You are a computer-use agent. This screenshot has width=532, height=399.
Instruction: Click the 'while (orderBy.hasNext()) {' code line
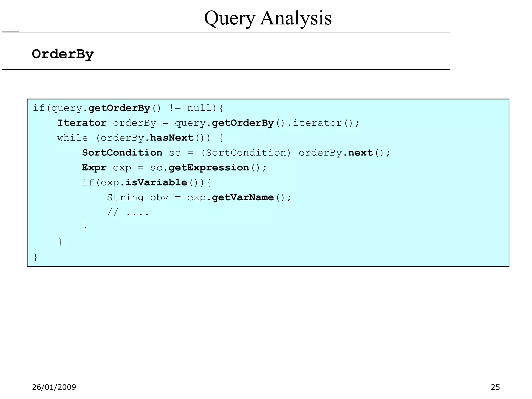pos(140,138)
